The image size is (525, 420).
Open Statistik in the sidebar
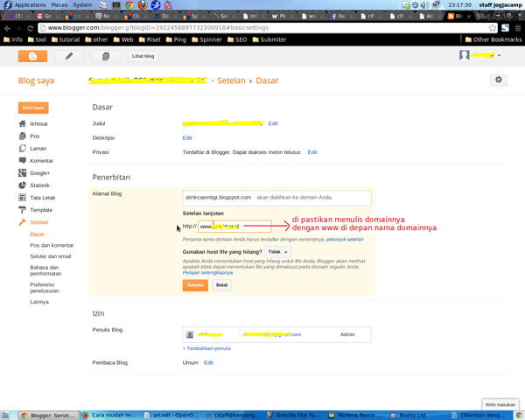[39, 185]
